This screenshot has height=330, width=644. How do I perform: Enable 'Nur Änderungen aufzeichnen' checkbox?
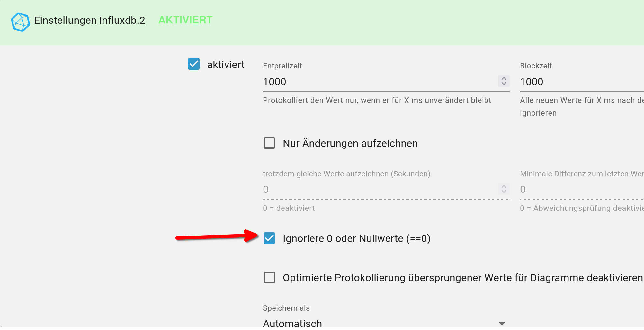click(x=269, y=143)
